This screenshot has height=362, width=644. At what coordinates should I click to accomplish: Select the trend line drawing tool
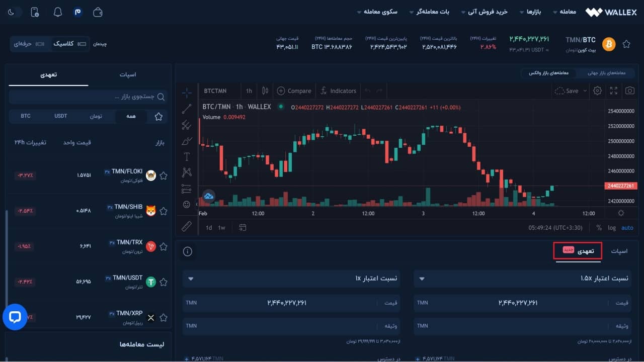click(187, 109)
